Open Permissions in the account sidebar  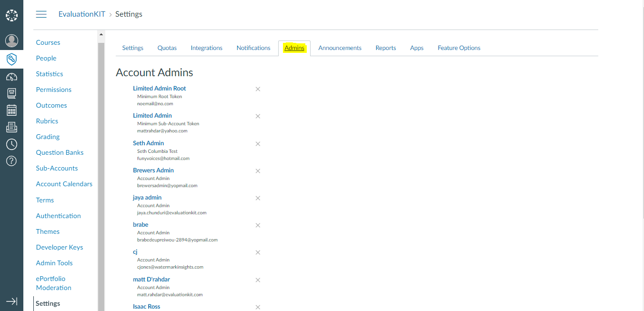(x=54, y=90)
